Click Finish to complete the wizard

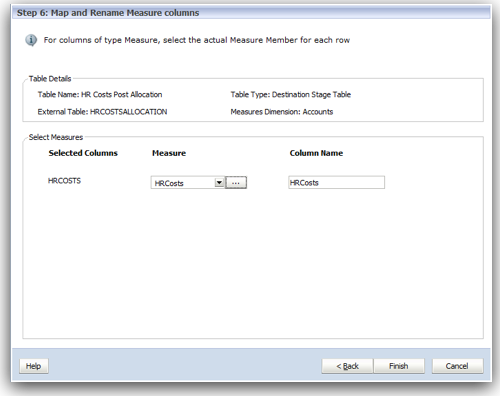(x=399, y=366)
